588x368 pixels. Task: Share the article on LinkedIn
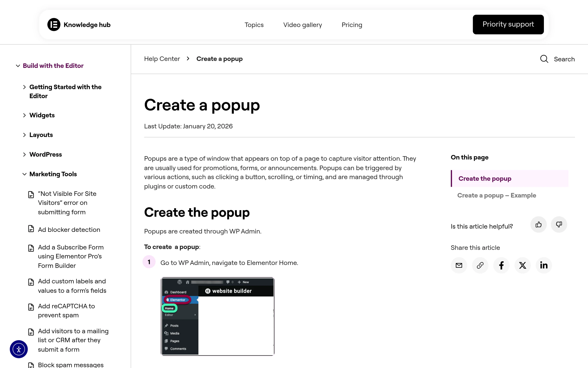pos(544,265)
